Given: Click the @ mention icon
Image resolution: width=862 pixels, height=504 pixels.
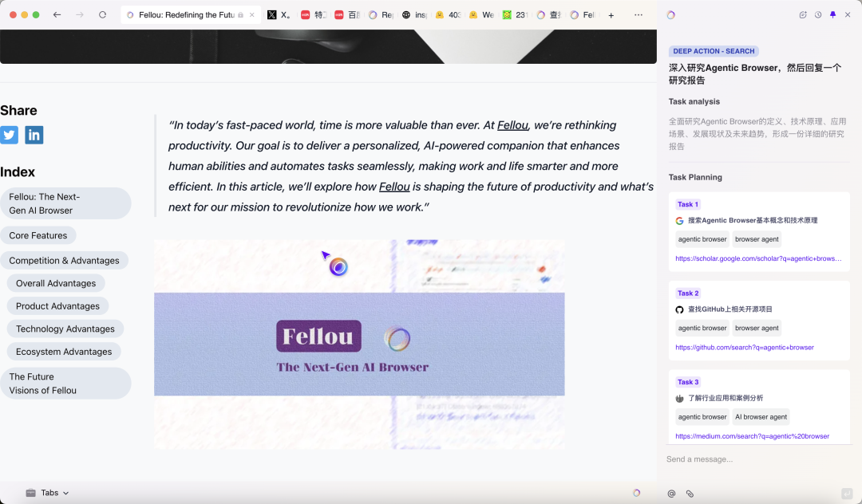Looking at the screenshot, I should pos(671,494).
